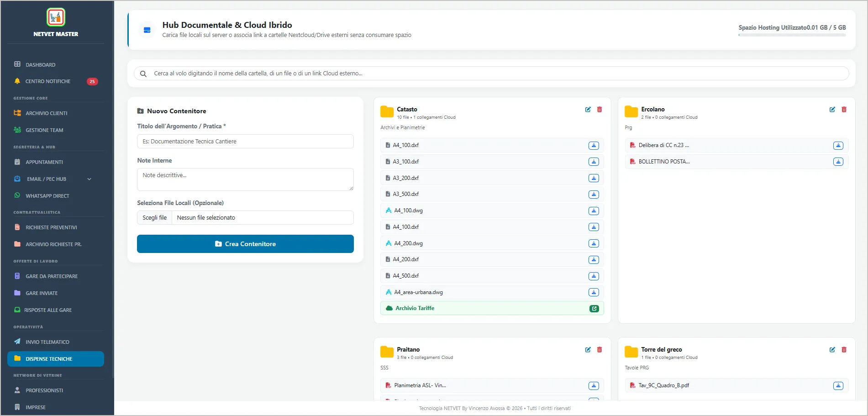Open Dashboard in the sidebar
868x416 pixels.
pyautogui.click(x=56, y=65)
